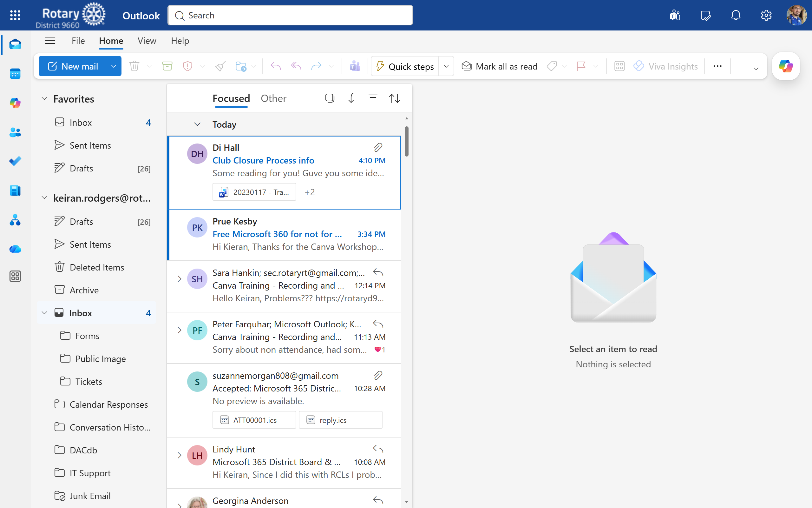Switch to the Other inbox tab
Screen dimensions: 812x508
point(273,98)
